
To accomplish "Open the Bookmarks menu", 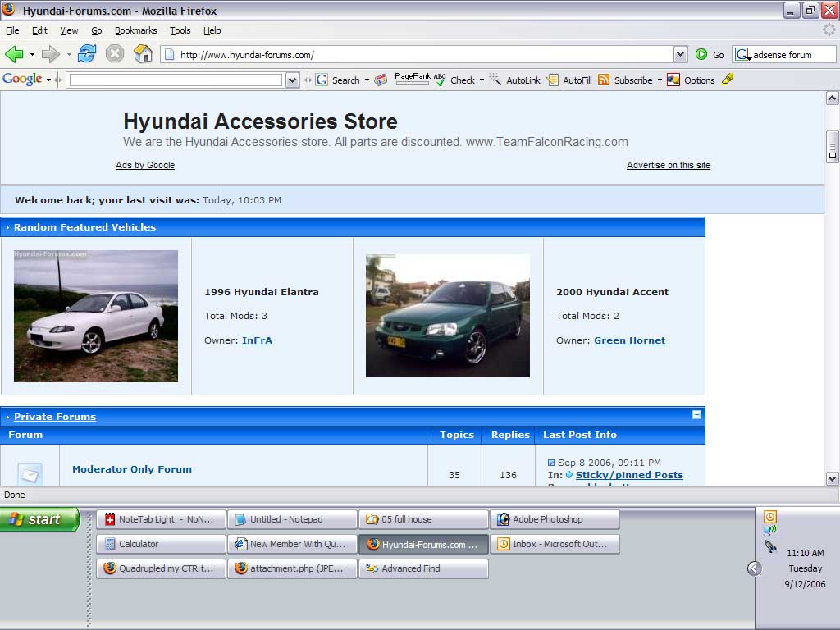I will [136, 30].
